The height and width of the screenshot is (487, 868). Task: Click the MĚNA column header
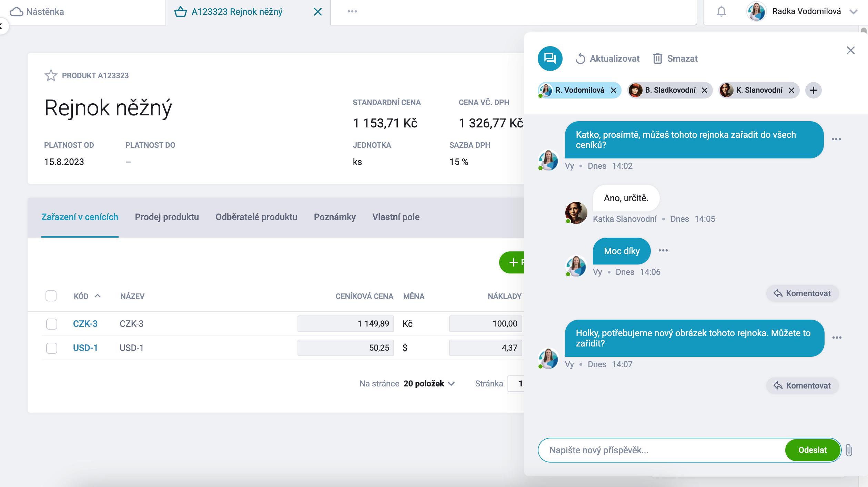click(414, 296)
